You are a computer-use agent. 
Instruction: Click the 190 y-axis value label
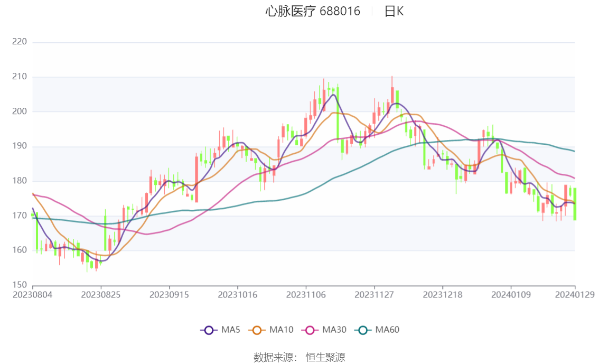(x=18, y=146)
